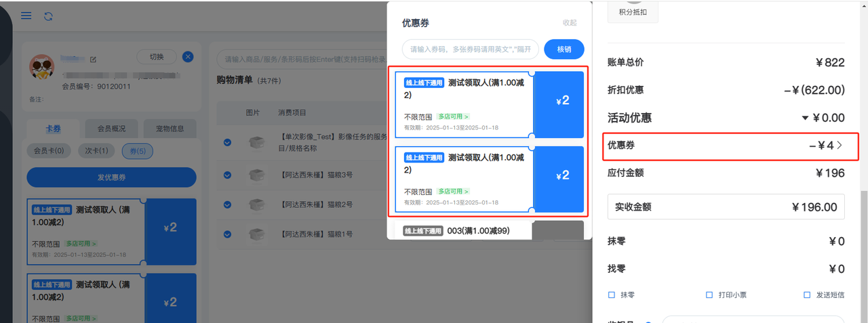868x323 pixels.
Task: Uncheck the 猫粮2号 item checkbox
Action: (x=227, y=204)
